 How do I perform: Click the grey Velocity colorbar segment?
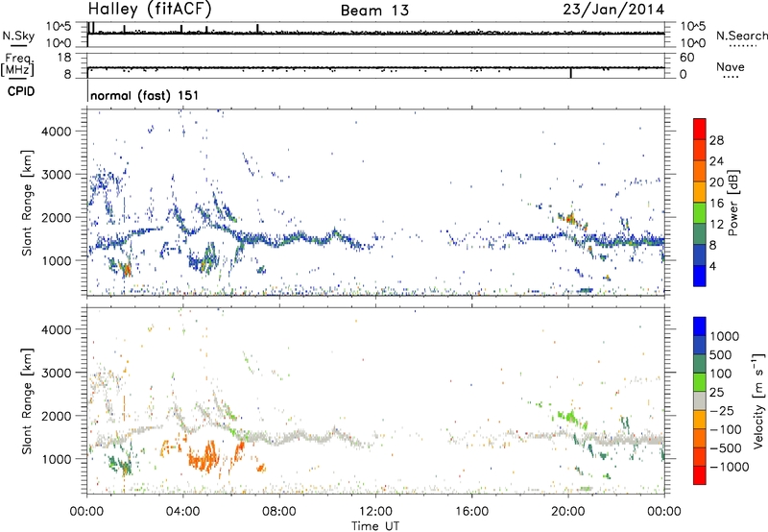point(700,400)
